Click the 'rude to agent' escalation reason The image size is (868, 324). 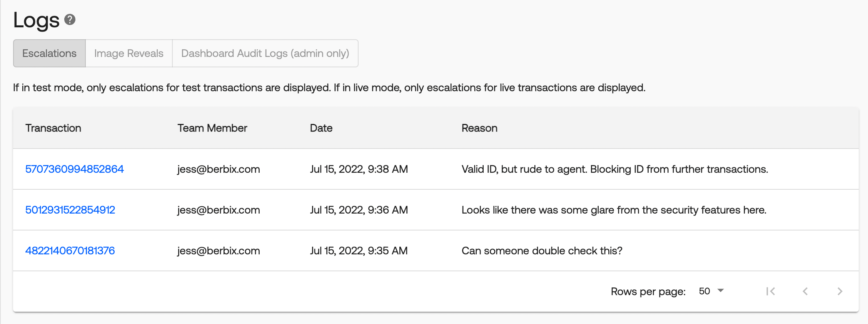click(614, 169)
